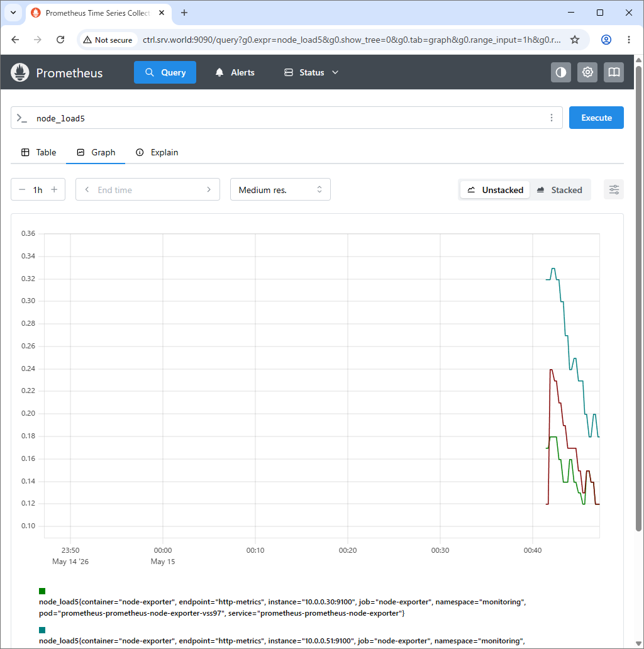Click the terminal prompt icon in query box
The image size is (644, 649).
(22, 118)
